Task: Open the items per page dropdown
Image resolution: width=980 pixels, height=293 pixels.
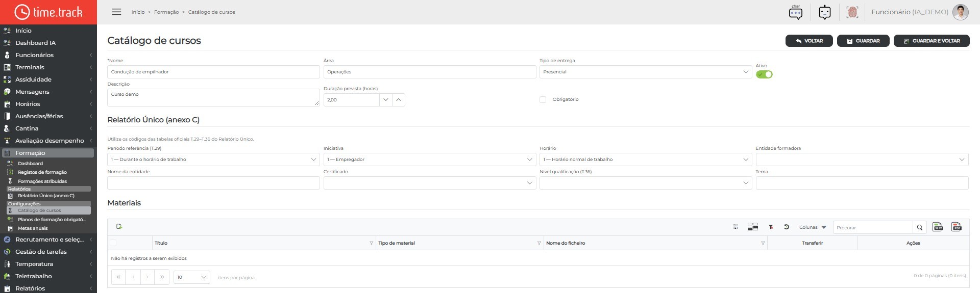Action: click(192, 277)
